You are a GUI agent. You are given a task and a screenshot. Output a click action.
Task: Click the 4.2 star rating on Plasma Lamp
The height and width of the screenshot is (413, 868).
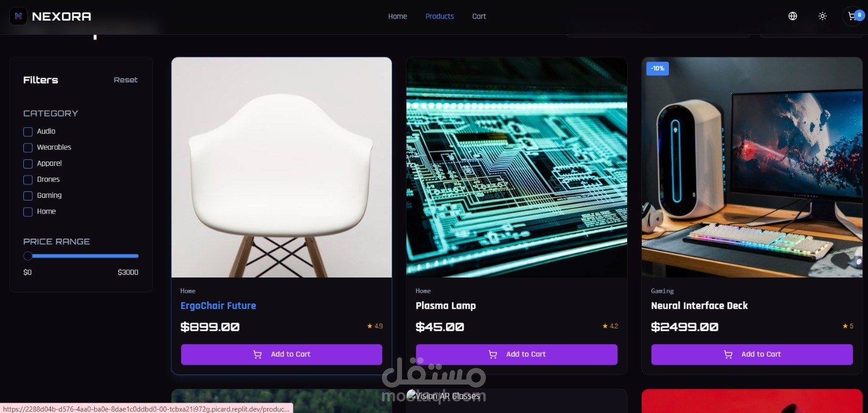[x=610, y=326]
